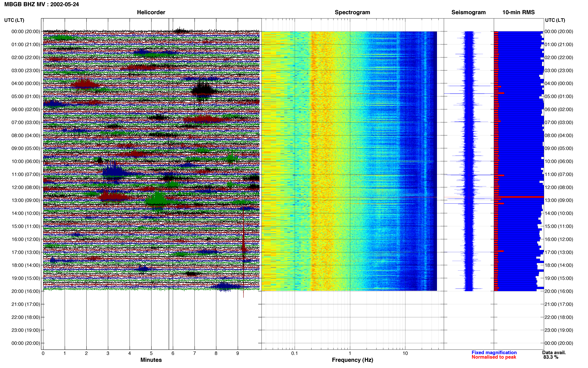588x368 pixels.
Task: Click left time label '13:00 (09:00)'
Action: tap(26, 200)
